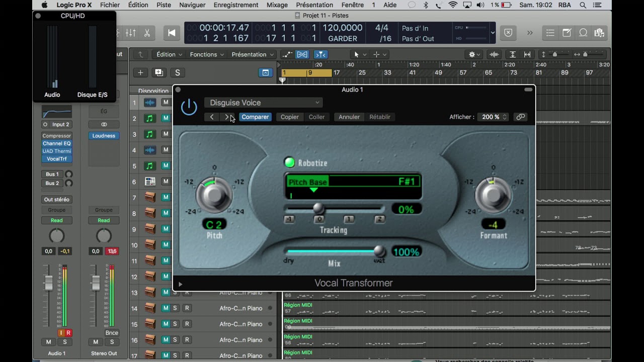This screenshot has height=362, width=644.
Task: Open the tracks Présentation dropdown
Action: pyautogui.click(x=253, y=54)
